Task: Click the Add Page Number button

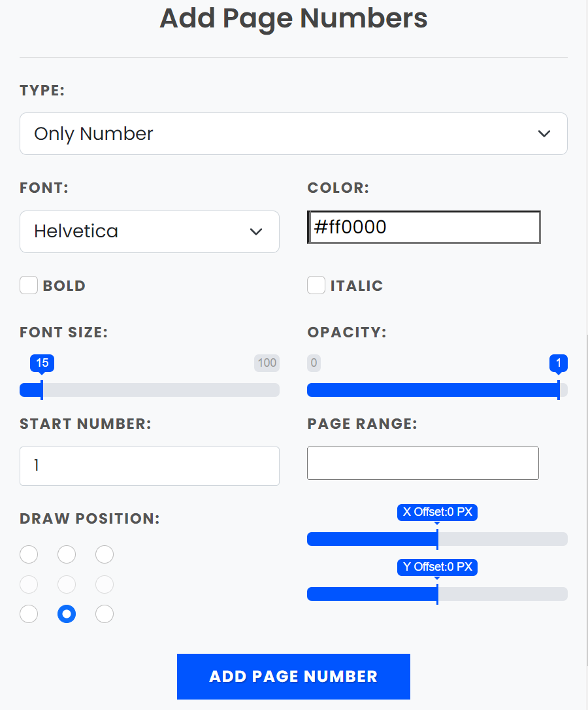Action: click(293, 677)
